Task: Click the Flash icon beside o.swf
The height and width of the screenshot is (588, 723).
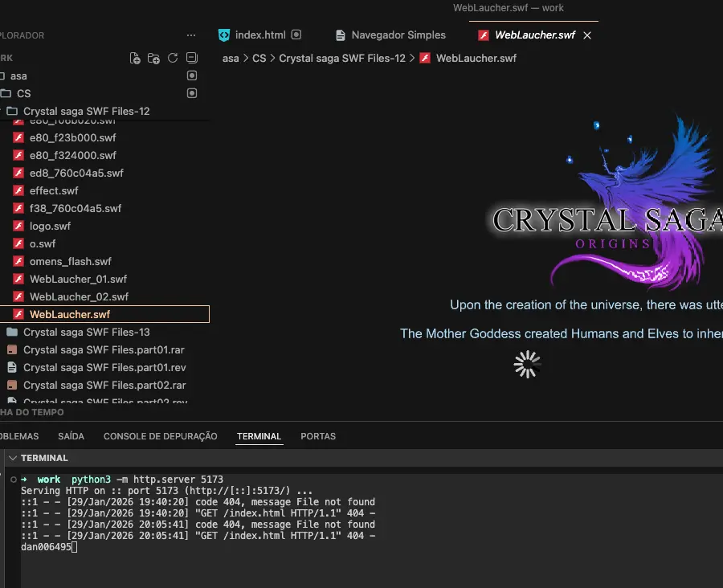Action: (x=18, y=243)
